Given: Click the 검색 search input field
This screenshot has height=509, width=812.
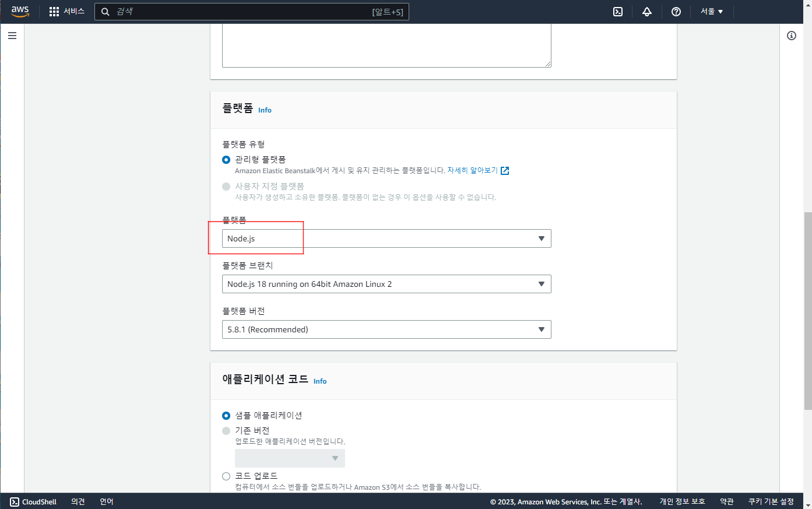Looking at the screenshot, I should pyautogui.click(x=252, y=12).
